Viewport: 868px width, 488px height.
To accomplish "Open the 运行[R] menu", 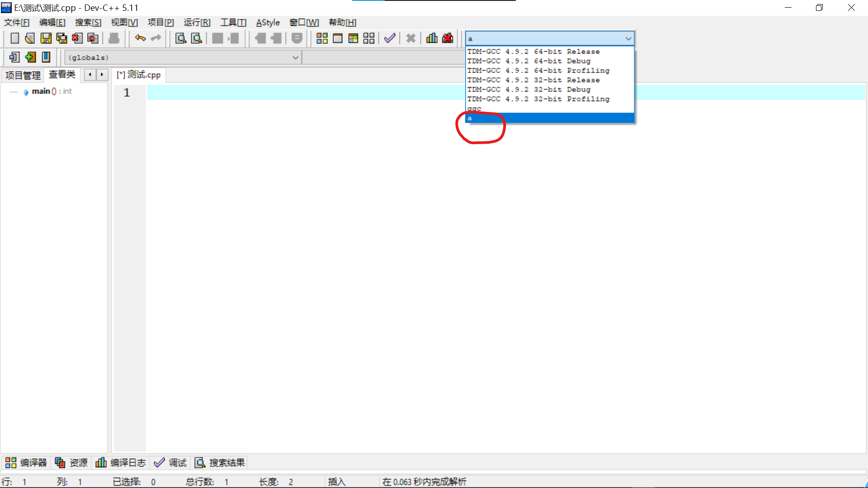I will (x=197, y=22).
